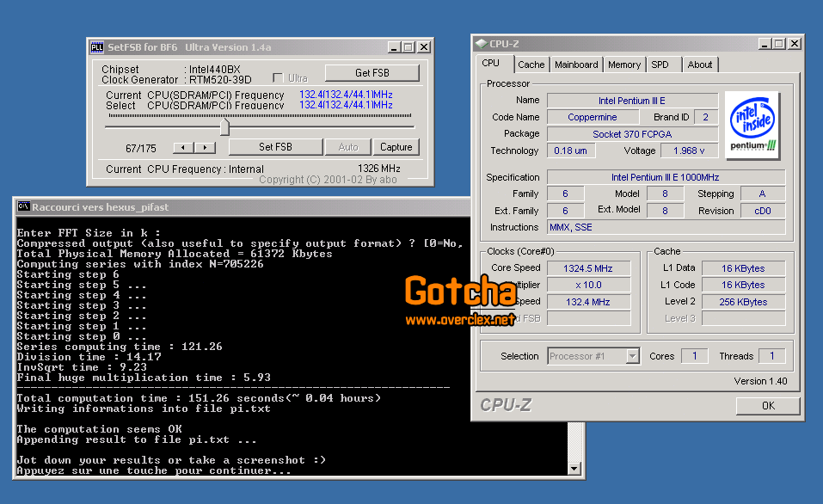Click Set FSB button

275,147
